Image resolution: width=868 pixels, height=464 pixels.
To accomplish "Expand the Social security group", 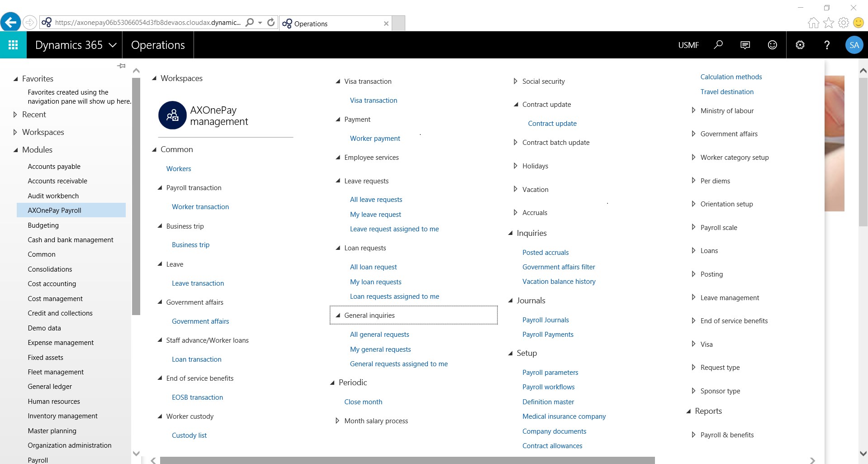I will pos(515,81).
